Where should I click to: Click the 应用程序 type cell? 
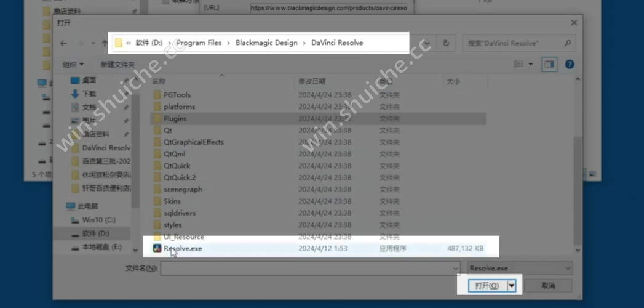point(392,248)
